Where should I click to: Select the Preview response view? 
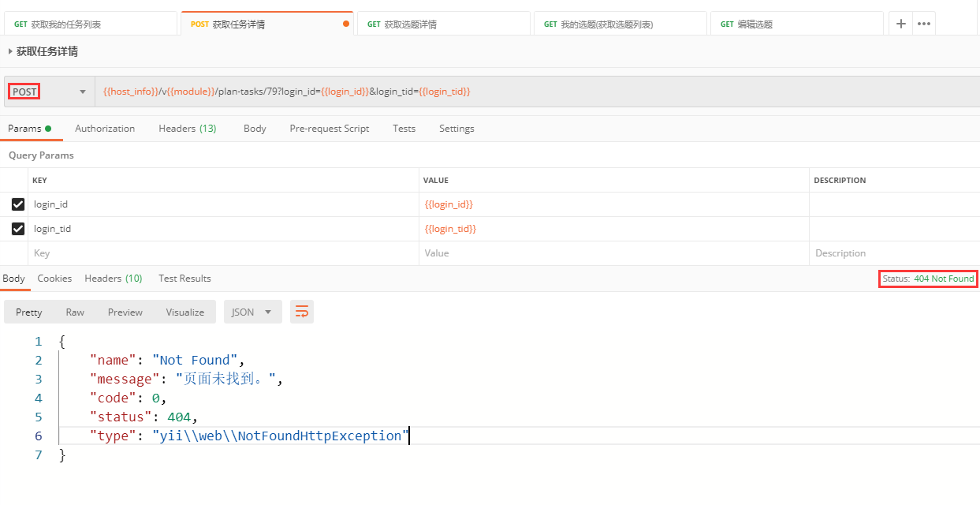point(125,312)
